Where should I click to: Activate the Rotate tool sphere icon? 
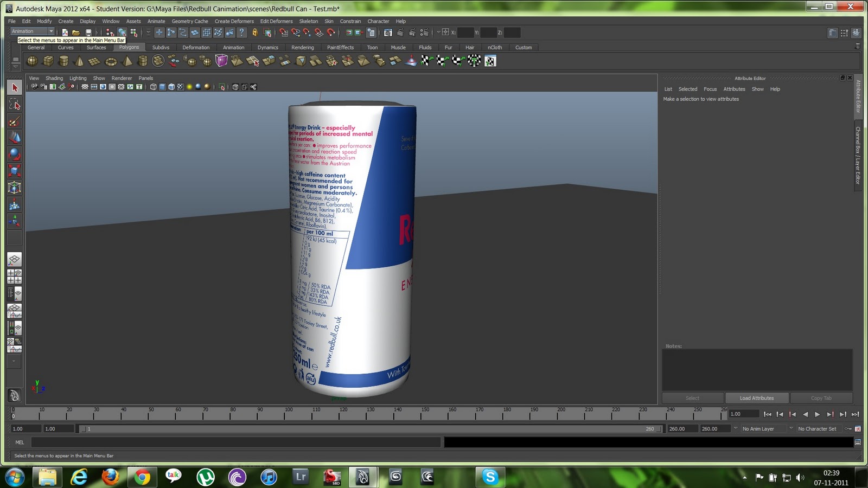coord(15,155)
